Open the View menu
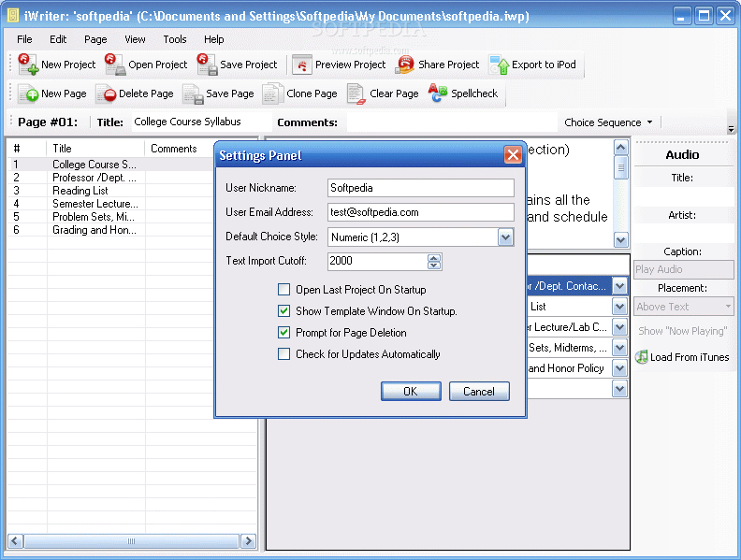 pos(135,39)
